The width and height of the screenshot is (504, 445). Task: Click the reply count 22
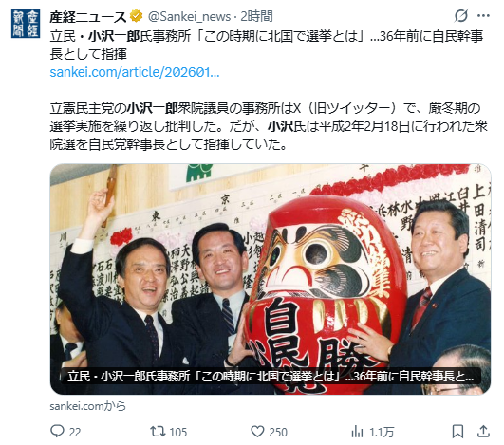coord(75,432)
